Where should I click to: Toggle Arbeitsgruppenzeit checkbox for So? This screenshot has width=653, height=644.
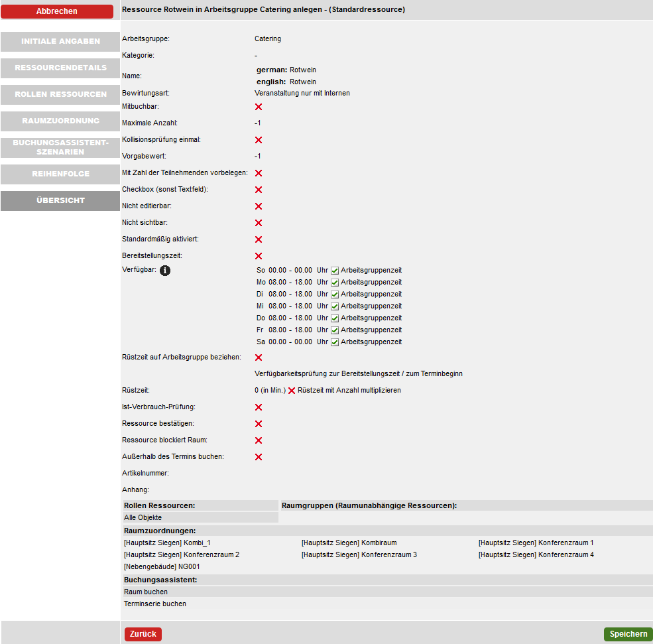pyautogui.click(x=335, y=271)
